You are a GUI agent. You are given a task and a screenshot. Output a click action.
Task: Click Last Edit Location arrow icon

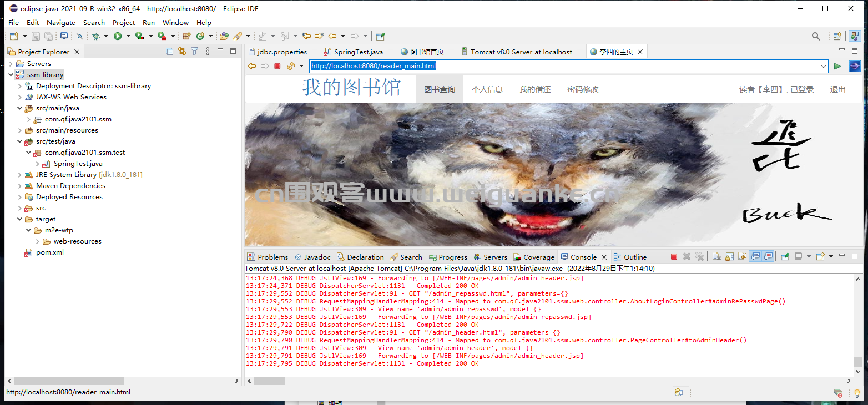tap(306, 36)
